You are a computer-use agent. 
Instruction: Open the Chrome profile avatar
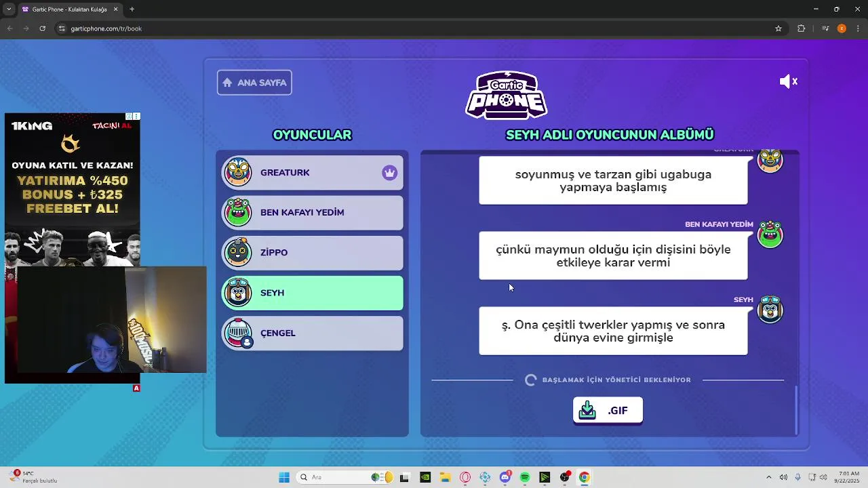[x=842, y=28]
